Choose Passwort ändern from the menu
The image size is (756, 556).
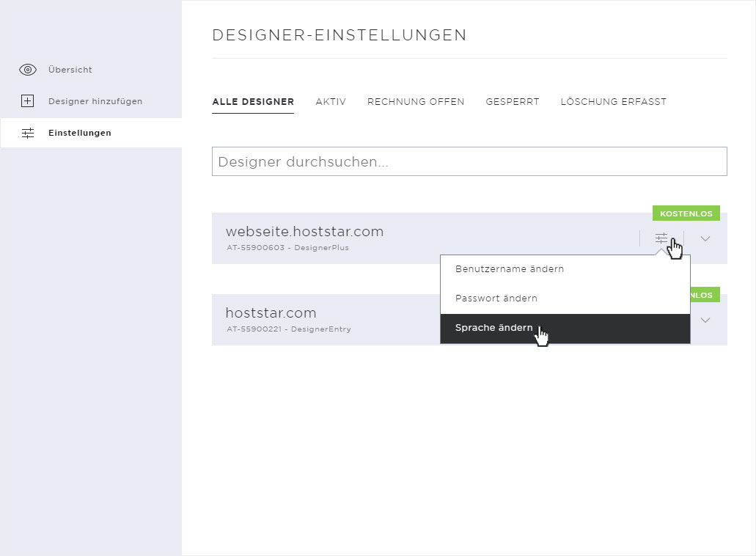pyautogui.click(x=565, y=299)
